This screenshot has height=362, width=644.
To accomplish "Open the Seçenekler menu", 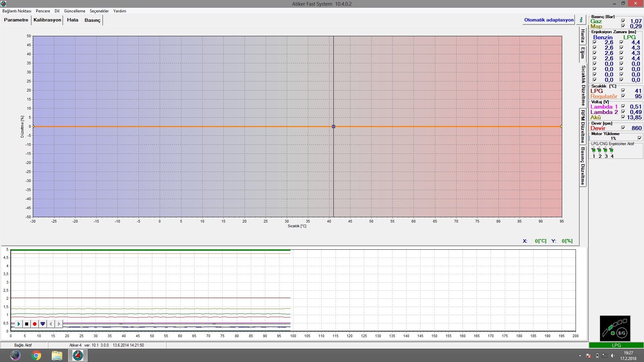I will 99,11.
